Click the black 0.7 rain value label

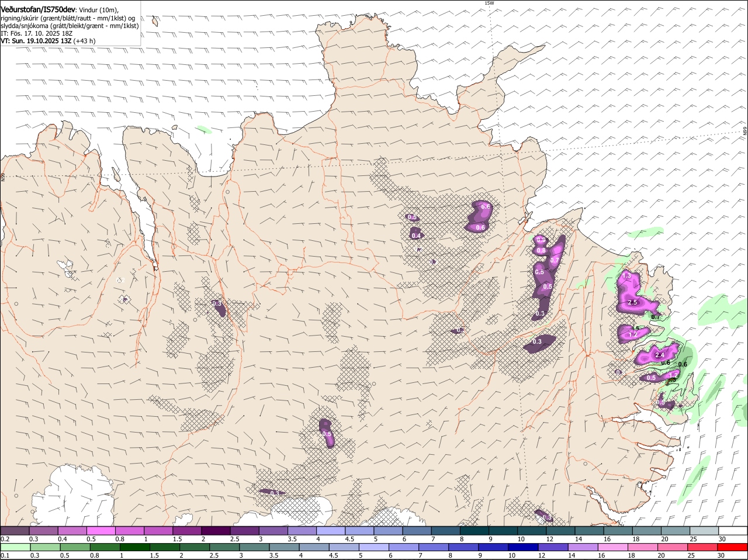[656, 317]
